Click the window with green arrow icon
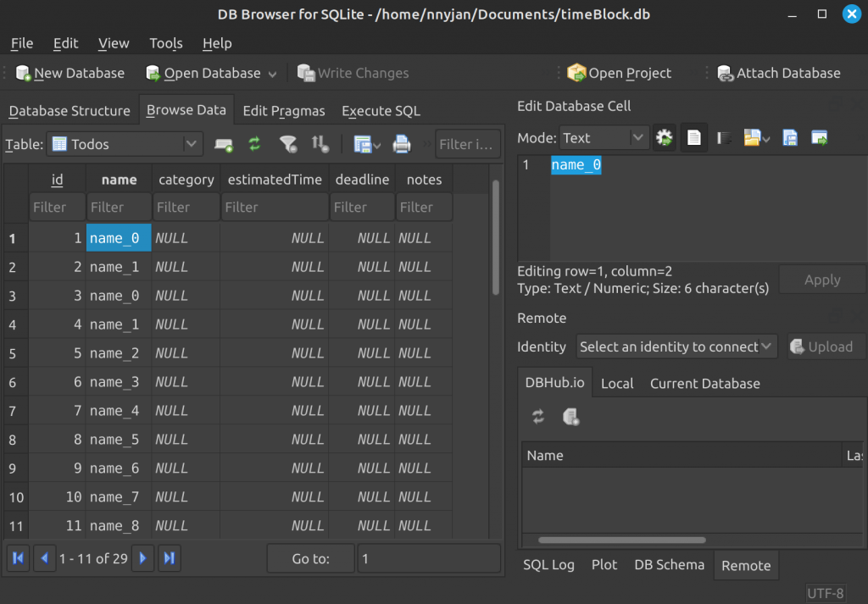This screenshot has width=868, height=604. tap(820, 138)
